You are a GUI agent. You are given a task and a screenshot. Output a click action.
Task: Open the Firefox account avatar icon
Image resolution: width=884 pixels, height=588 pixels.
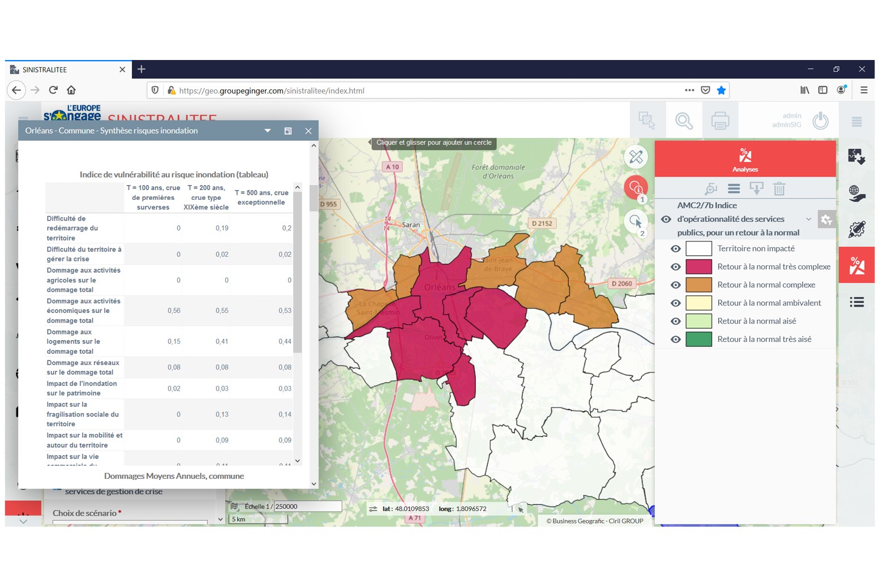[x=842, y=90]
